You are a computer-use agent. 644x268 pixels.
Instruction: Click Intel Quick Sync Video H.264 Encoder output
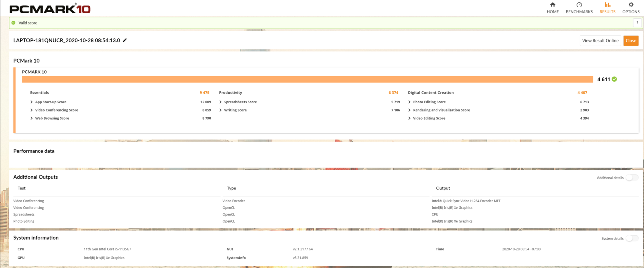(x=466, y=201)
